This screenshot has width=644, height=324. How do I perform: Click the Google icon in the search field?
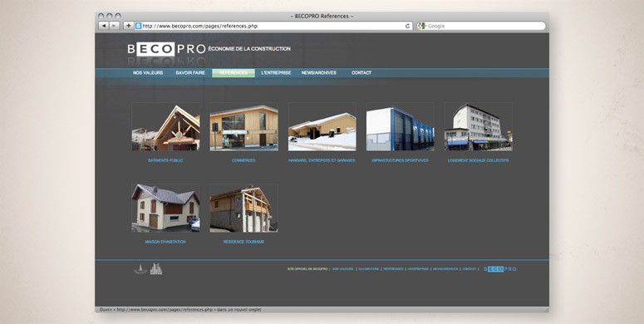422,26
